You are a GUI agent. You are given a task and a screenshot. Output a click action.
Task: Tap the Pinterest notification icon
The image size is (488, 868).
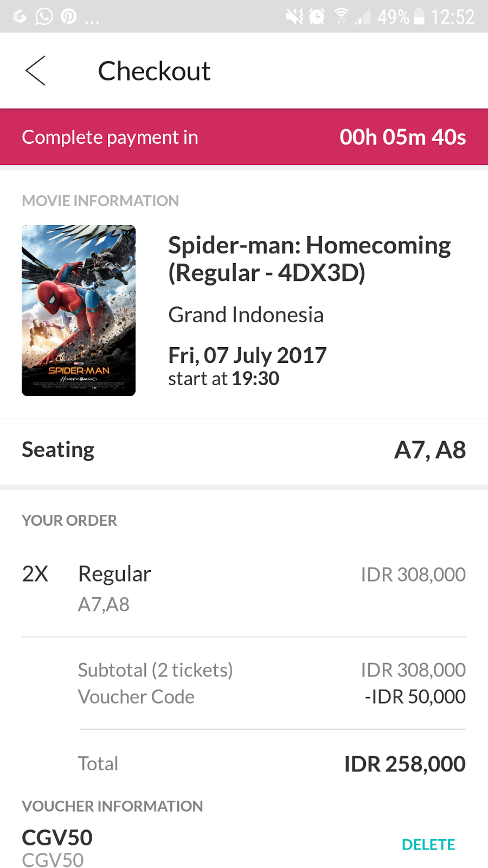(69, 17)
